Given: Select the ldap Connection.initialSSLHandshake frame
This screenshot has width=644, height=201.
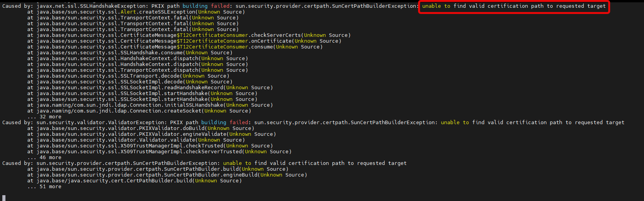Looking at the screenshot, I should coord(150,105).
